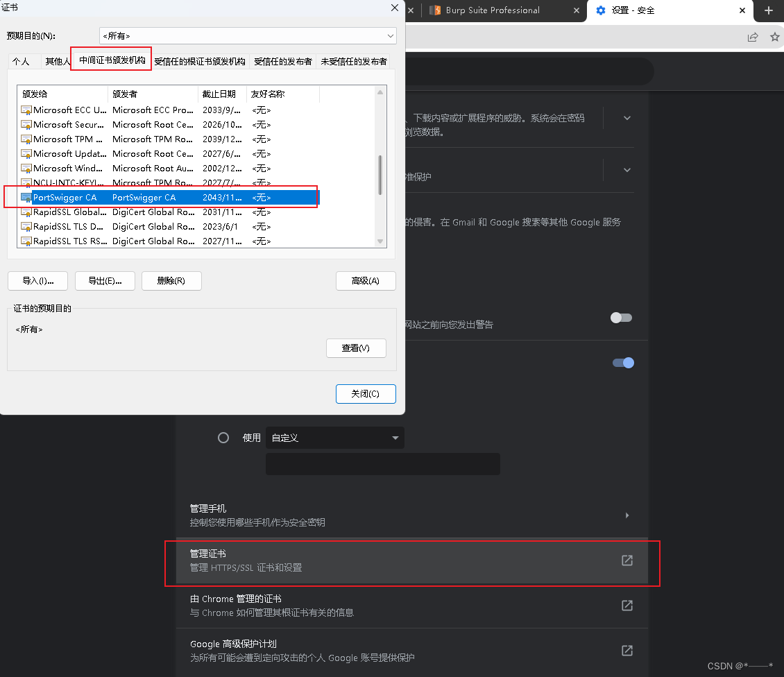Click certificate icon of RapidSSL Global row
Screen dimensions: 784x677
click(x=26, y=212)
